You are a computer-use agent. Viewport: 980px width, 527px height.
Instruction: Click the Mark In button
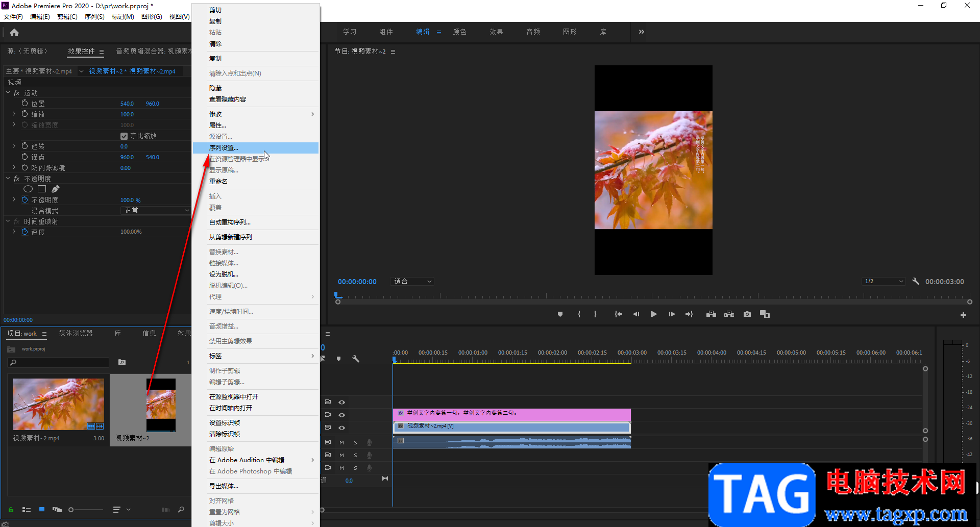click(x=579, y=314)
